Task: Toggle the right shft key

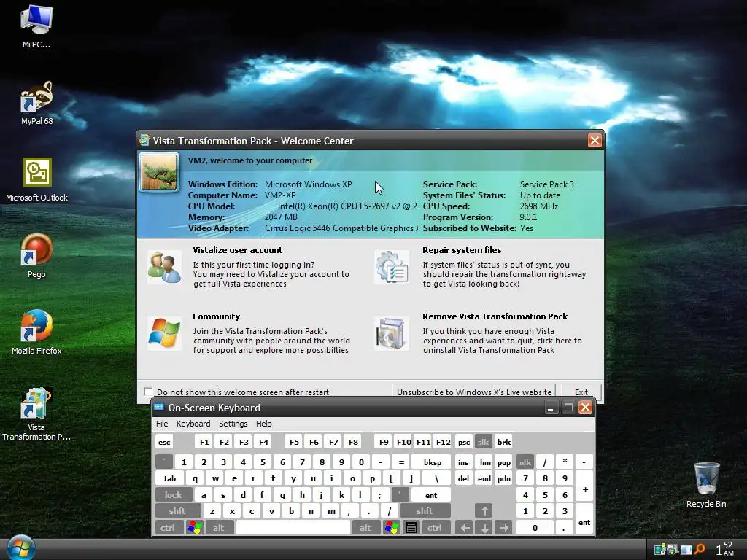Action: point(425,511)
